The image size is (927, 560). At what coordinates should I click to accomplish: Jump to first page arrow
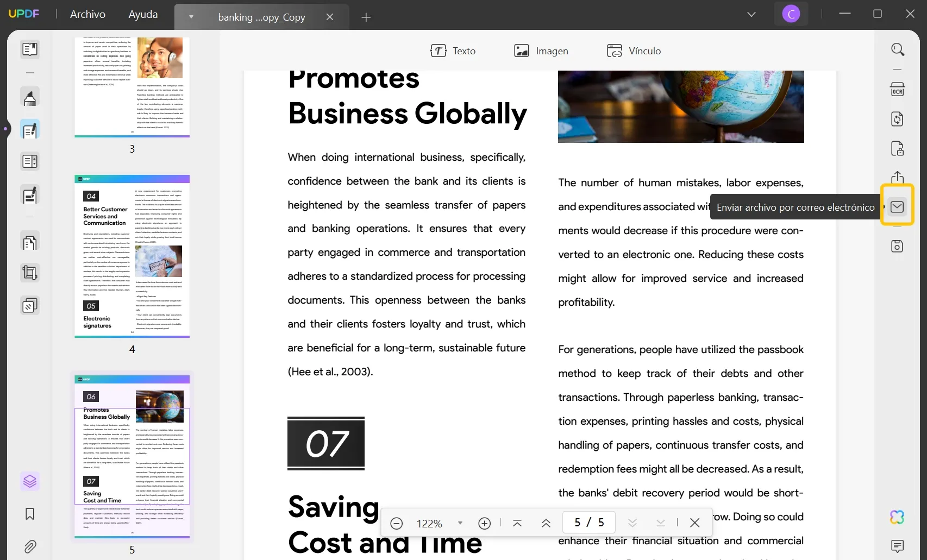[x=517, y=523]
